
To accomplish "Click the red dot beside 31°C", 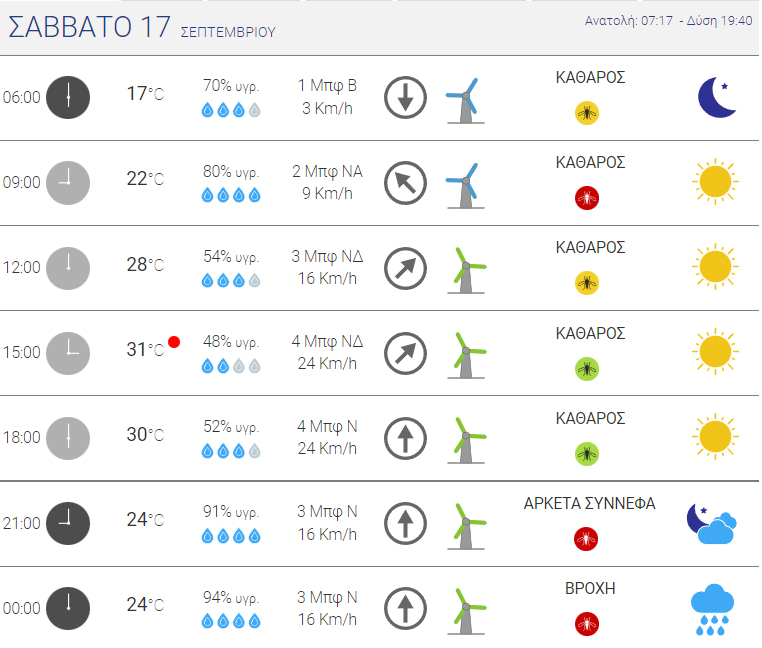I will 174,342.
